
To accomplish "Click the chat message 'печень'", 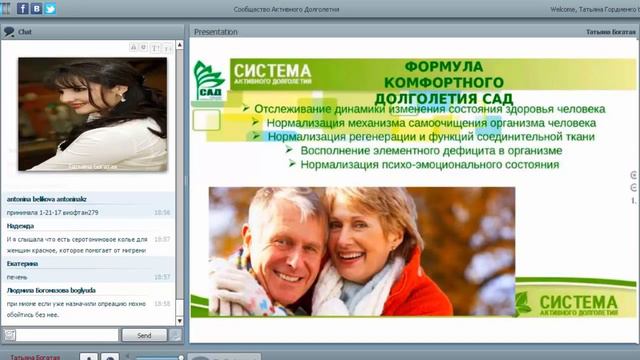I will 17,277.
